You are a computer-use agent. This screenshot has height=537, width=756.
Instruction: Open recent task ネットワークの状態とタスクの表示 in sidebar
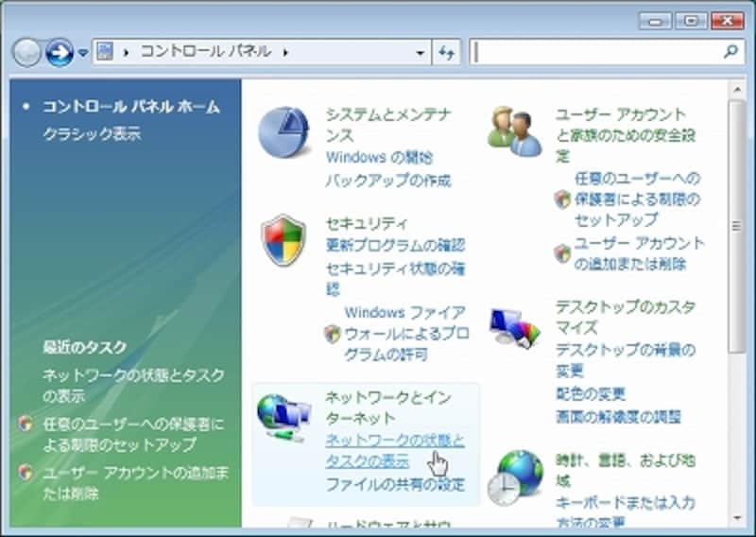133,386
